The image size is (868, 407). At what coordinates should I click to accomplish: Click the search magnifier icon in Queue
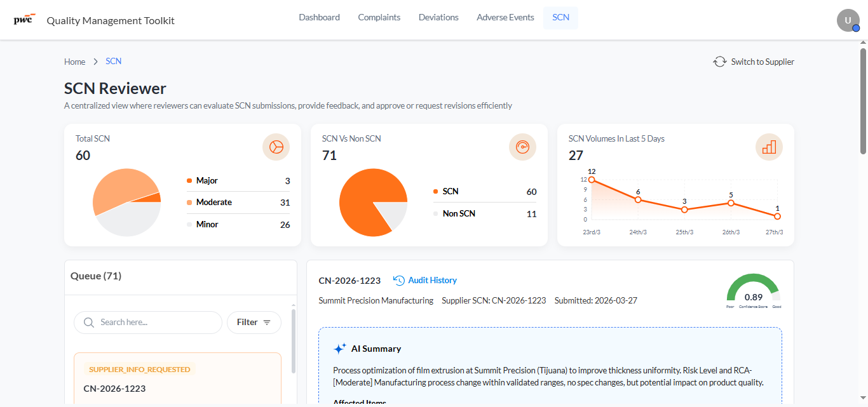point(89,323)
